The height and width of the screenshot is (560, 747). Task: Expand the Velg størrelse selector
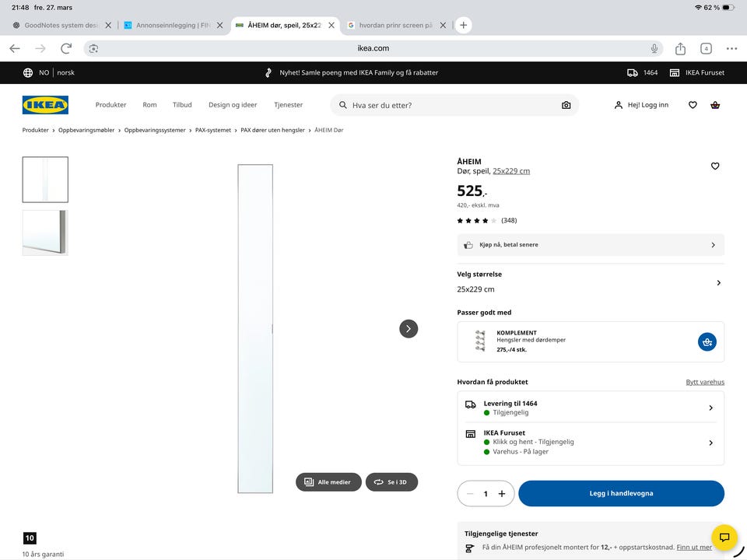(x=591, y=282)
